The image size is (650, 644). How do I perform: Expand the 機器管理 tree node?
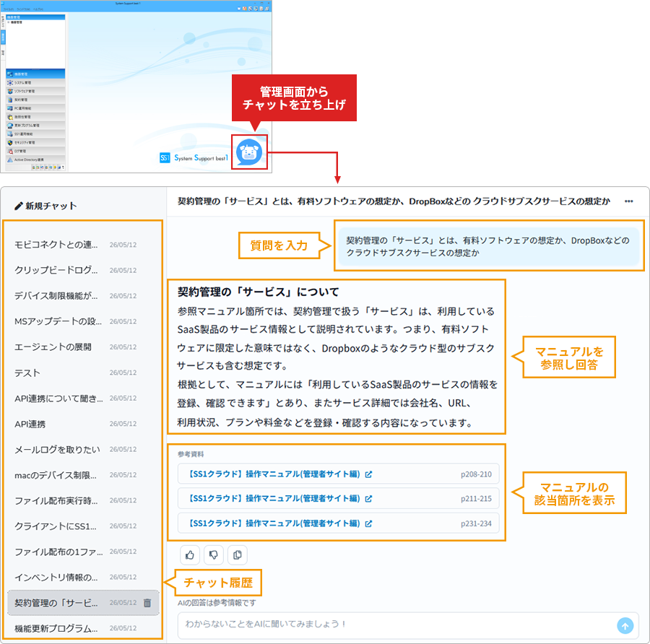pos(8,22)
